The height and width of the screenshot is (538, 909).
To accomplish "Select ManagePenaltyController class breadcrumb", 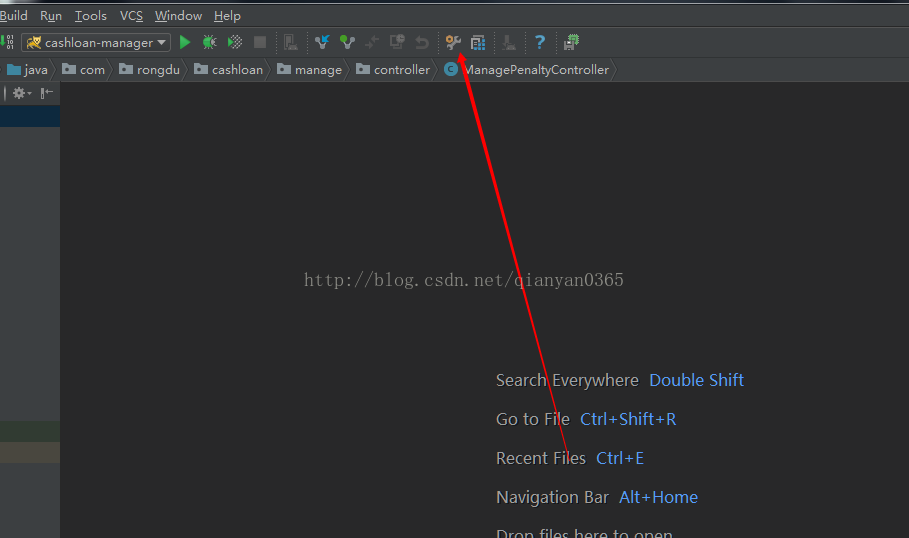I will pyautogui.click(x=527, y=70).
